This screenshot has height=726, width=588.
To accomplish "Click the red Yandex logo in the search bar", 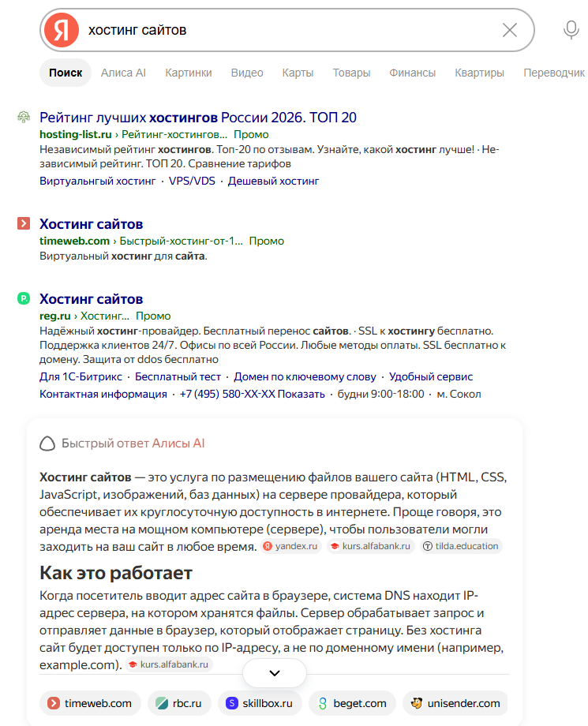I will pos(61,30).
